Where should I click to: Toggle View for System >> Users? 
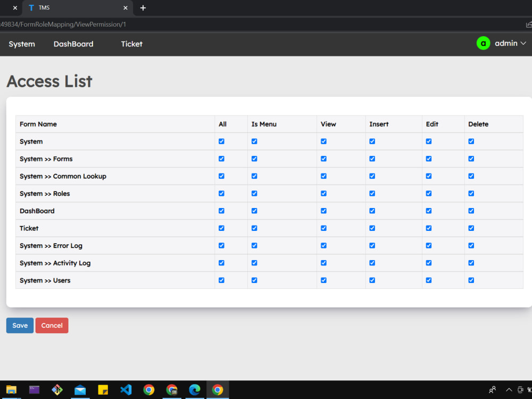coord(323,280)
